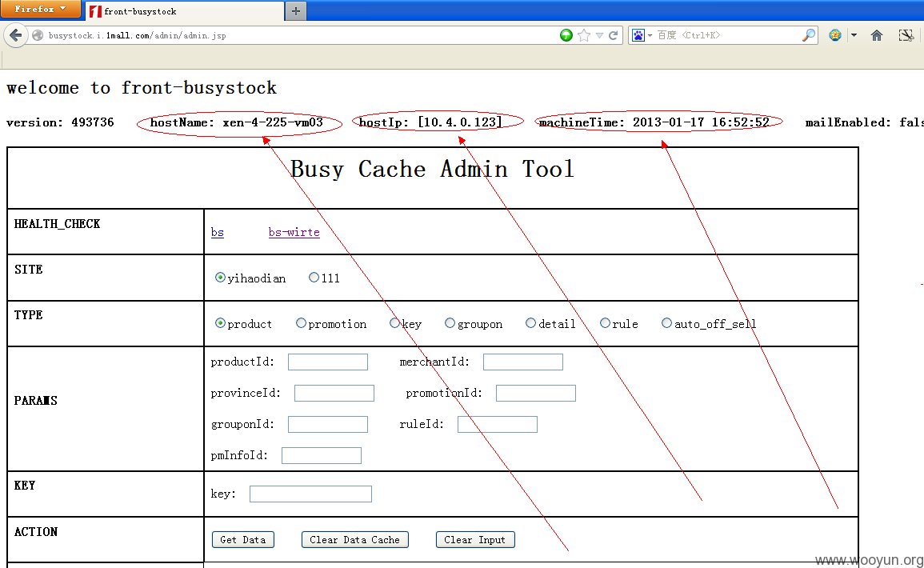
Task: Choose key type radio
Action: coord(394,323)
